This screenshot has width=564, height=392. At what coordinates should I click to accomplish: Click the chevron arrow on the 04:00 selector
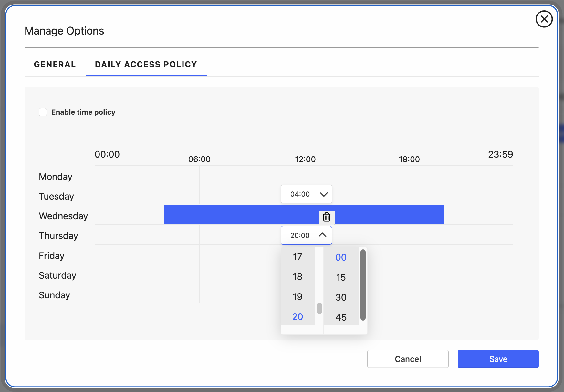click(x=324, y=194)
